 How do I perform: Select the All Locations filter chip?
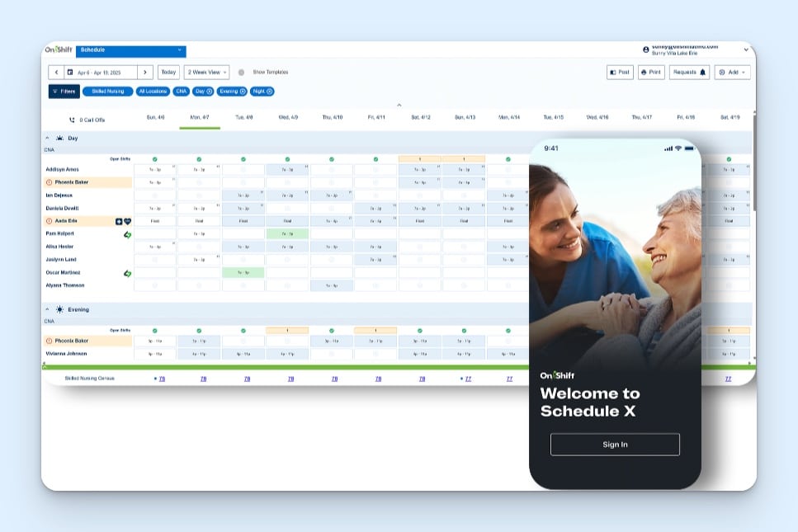coord(153,92)
